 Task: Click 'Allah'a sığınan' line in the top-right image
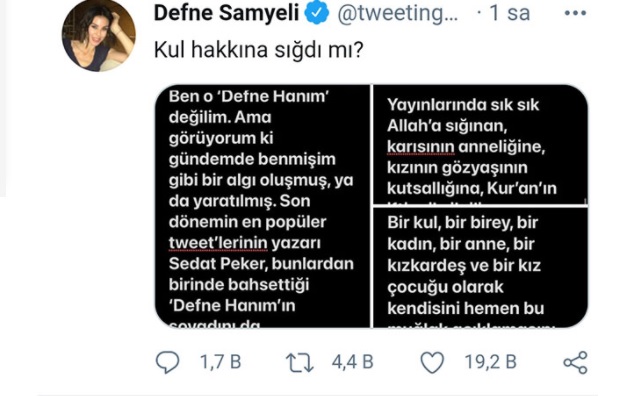point(447,126)
